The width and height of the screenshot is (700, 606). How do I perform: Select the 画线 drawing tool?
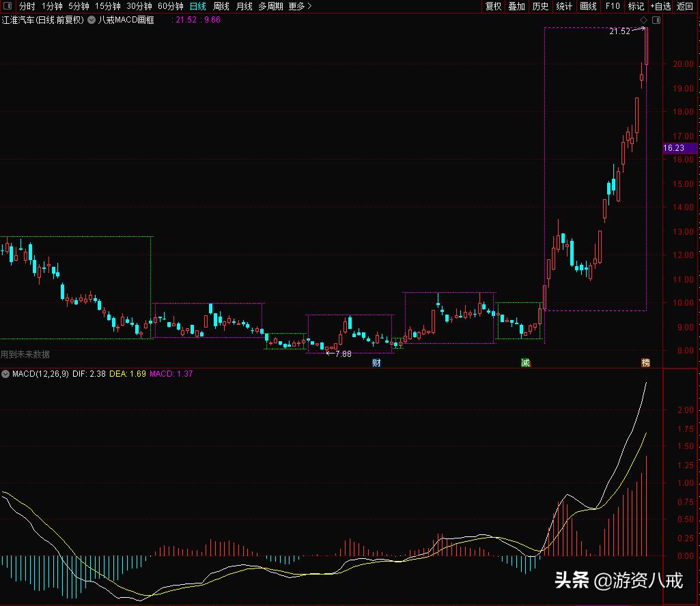(x=589, y=6)
